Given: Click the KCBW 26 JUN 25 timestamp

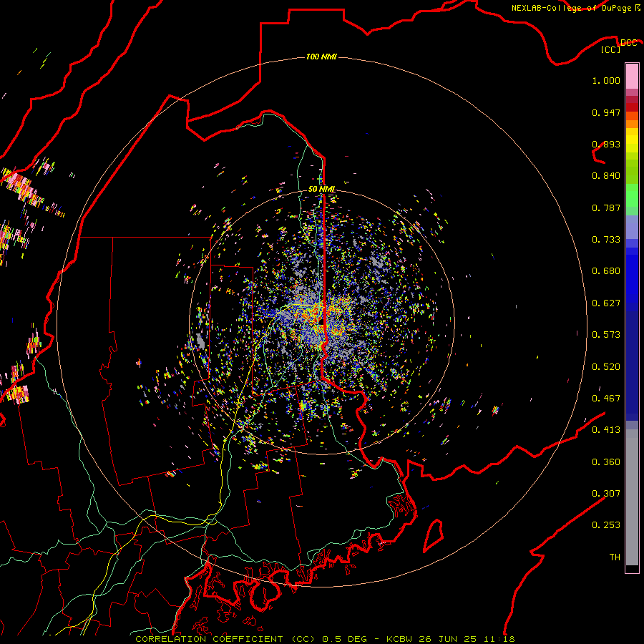Looking at the screenshot, I should (x=450, y=639).
